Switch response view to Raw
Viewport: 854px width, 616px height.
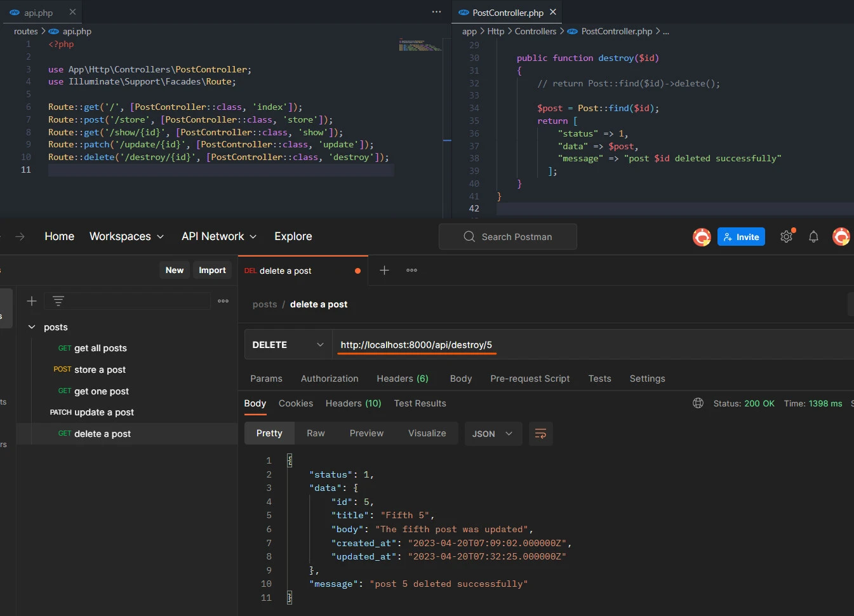(316, 434)
